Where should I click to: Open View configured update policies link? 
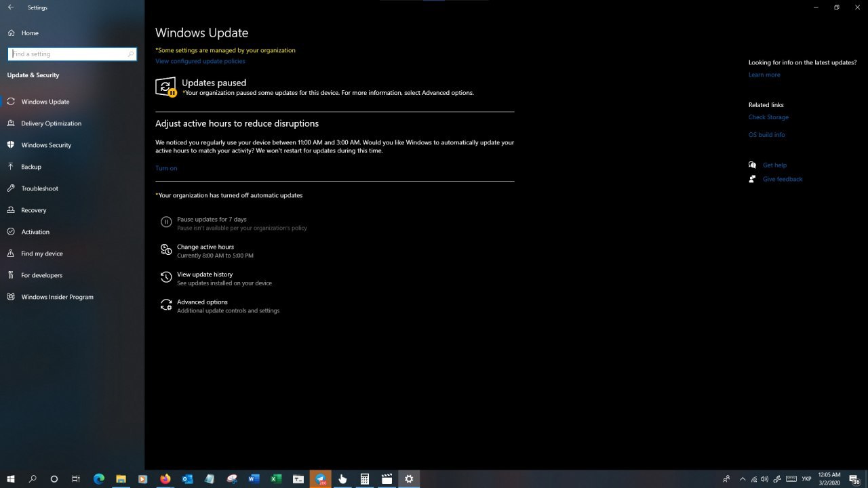[x=200, y=61]
